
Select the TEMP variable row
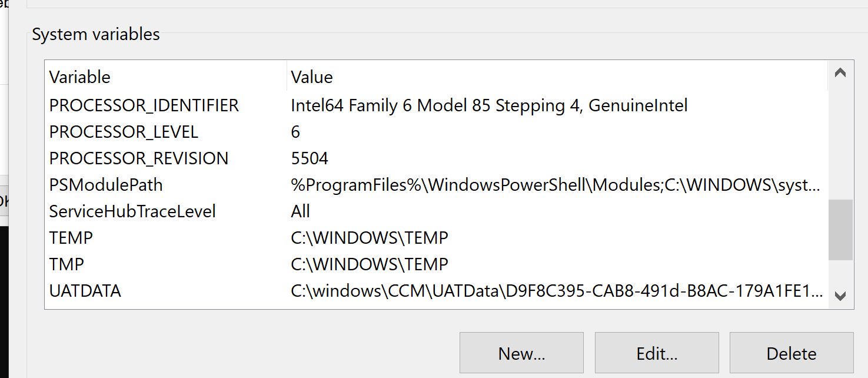pos(71,237)
